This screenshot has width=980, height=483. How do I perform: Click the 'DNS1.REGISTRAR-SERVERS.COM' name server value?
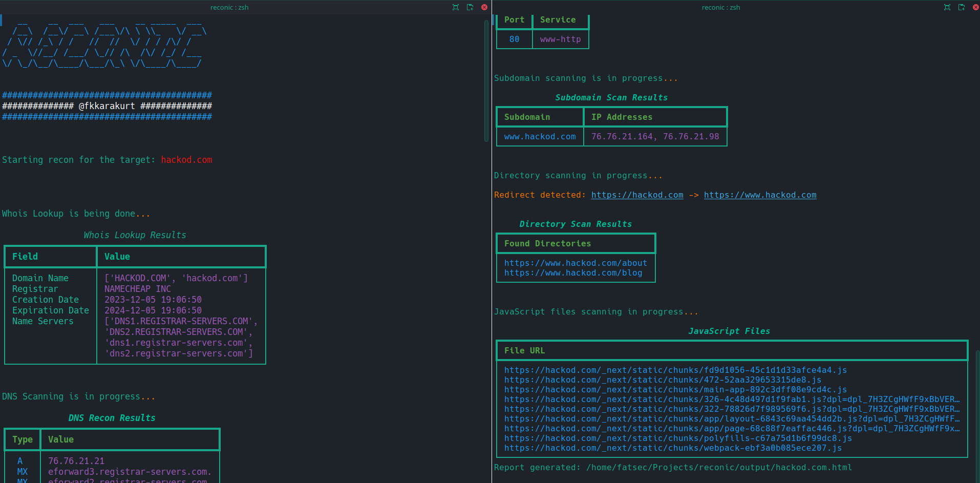coord(181,321)
